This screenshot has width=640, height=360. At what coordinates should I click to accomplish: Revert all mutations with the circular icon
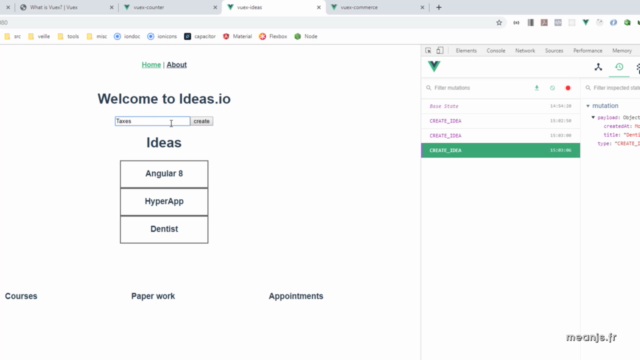[x=552, y=88]
